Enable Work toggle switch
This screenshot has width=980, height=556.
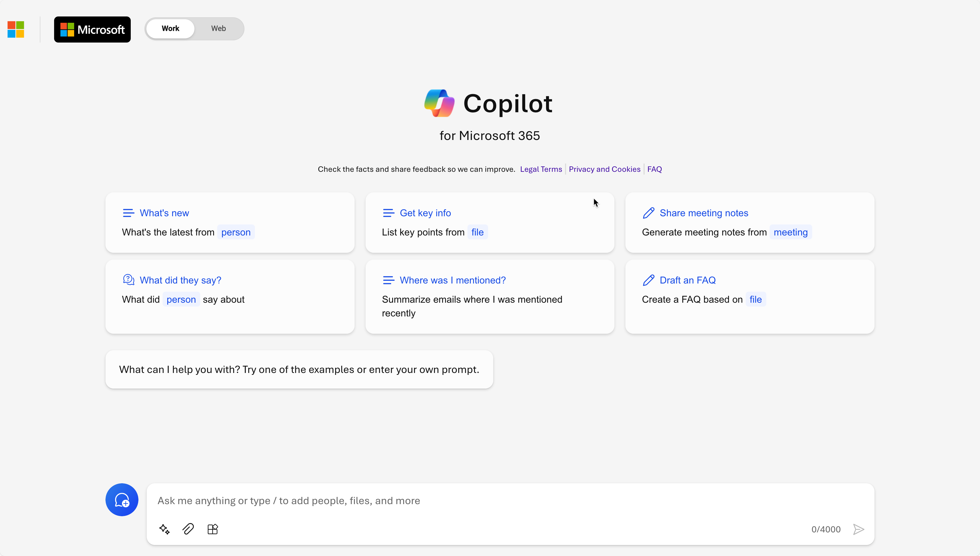tap(170, 28)
